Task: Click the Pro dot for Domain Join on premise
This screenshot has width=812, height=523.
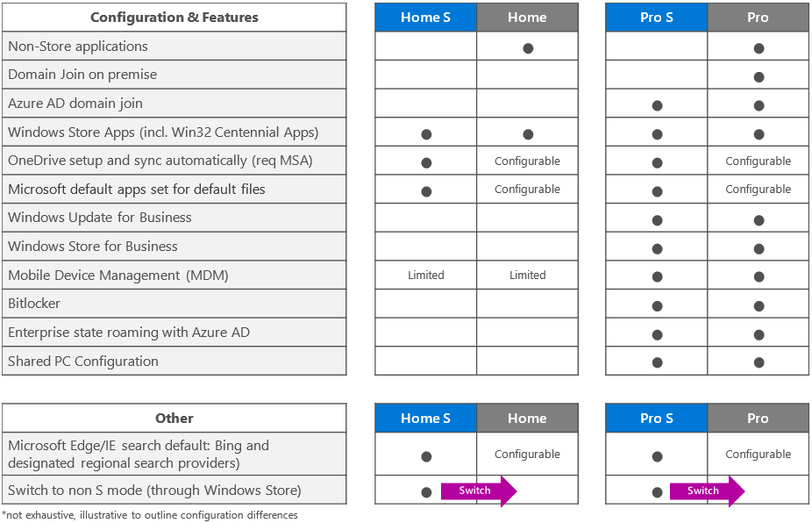Action: click(x=759, y=77)
